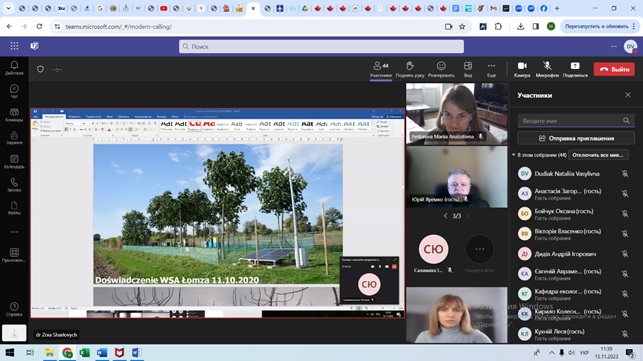This screenshot has width=643, height=361.
Task: Open Calendar in the Teams sidebar
Action: (14, 162)
